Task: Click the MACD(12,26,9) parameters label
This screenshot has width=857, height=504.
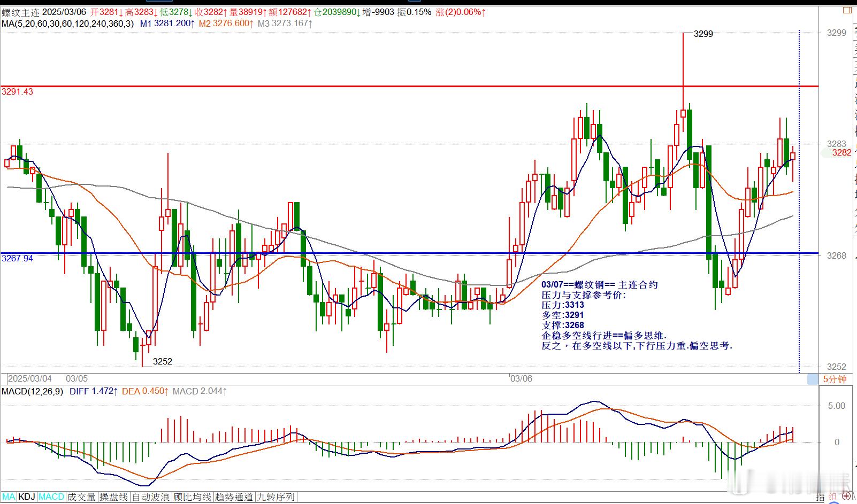Action: pos(32,391)
